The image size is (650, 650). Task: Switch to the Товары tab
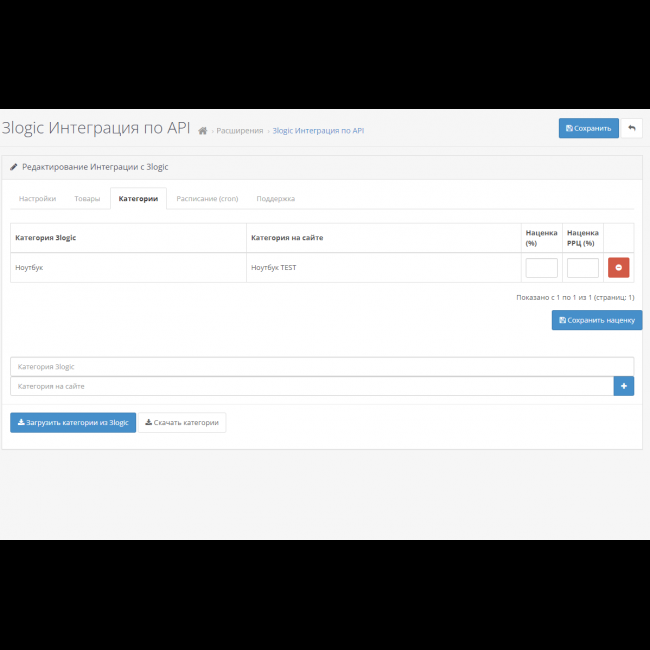[87, 199]
